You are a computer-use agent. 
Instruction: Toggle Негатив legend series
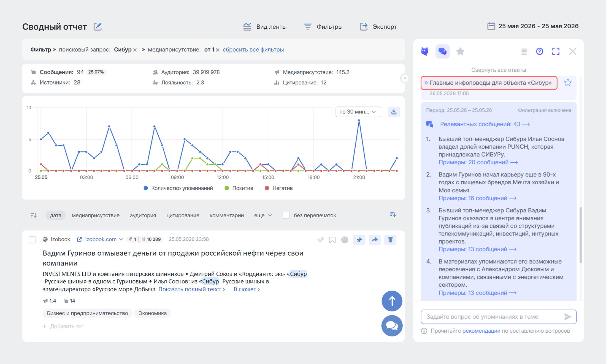click(x=278, y=188)
